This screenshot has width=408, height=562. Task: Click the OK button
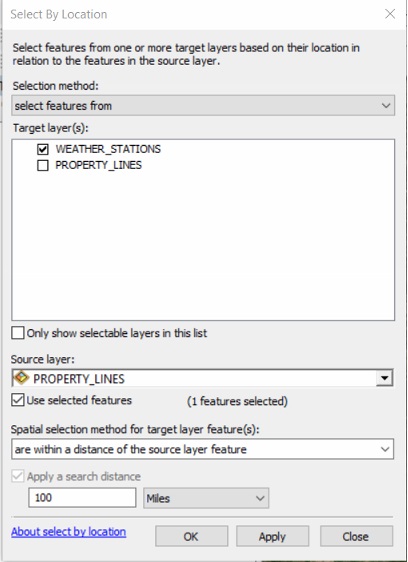tap(191, 536)
